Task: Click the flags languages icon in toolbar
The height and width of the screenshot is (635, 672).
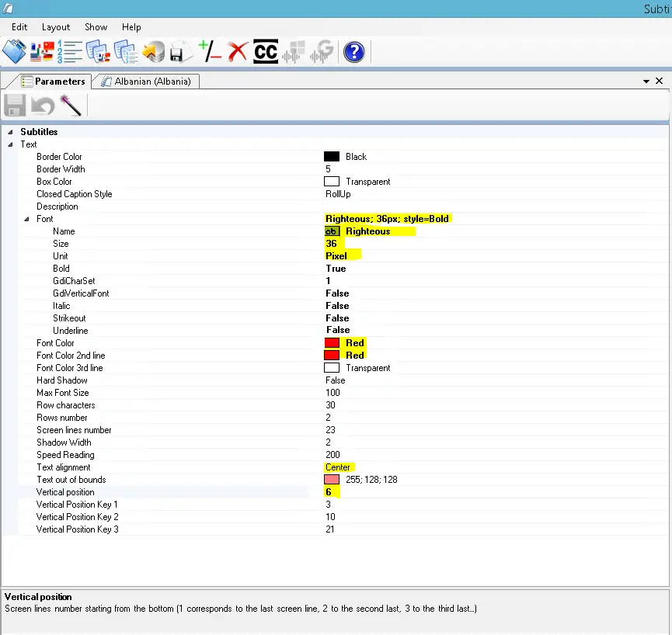Action: [42, 52]
